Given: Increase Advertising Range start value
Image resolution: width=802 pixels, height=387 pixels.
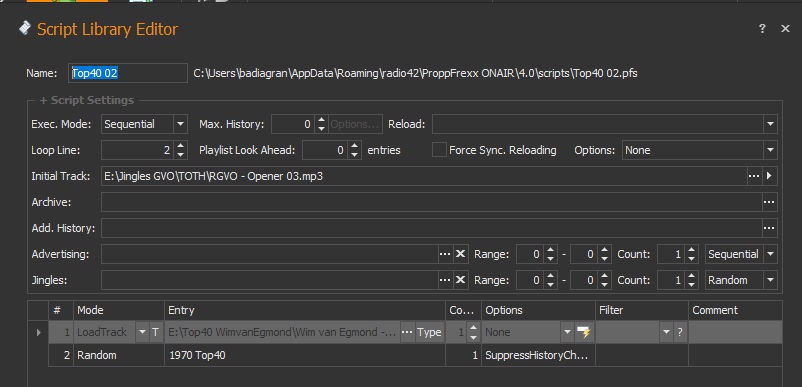Looking at the screenshot, I should pos(550,250).
